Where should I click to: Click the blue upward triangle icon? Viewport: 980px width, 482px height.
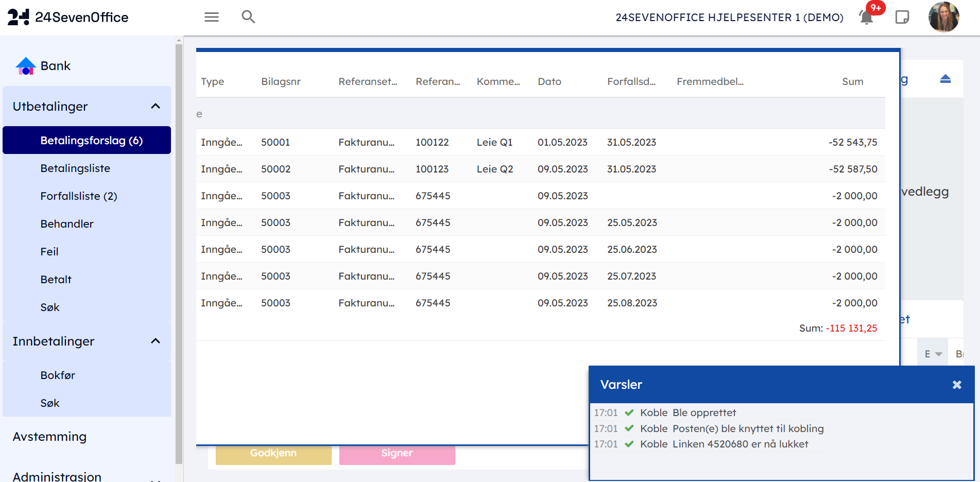click(x=945, y=79)
